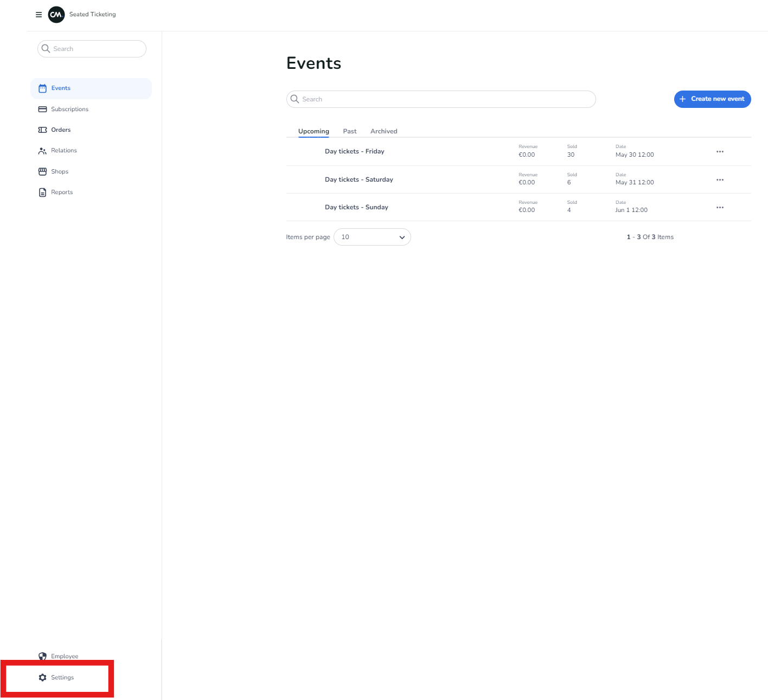Click the CM logo icon
768x700 pixels.
56,15
